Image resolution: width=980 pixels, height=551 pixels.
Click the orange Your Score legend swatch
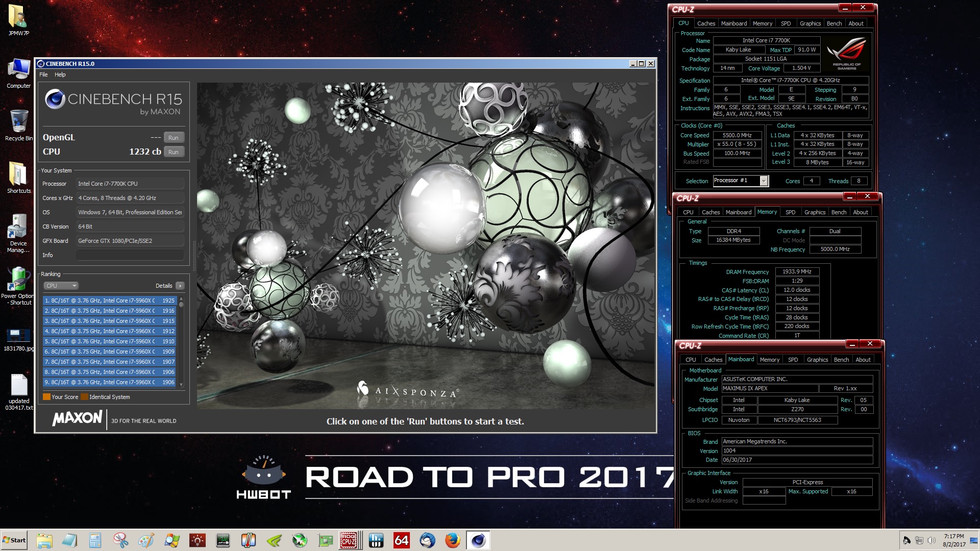[46, 397]
